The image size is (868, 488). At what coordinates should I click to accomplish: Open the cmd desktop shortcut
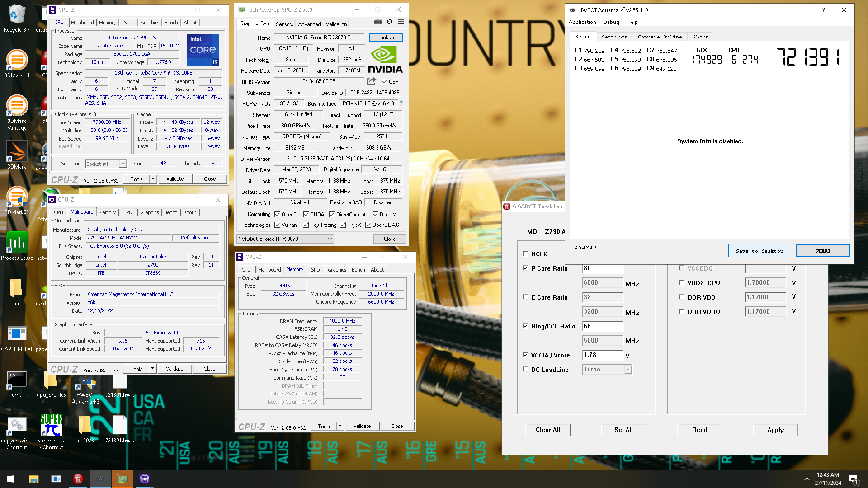point(17,383)
